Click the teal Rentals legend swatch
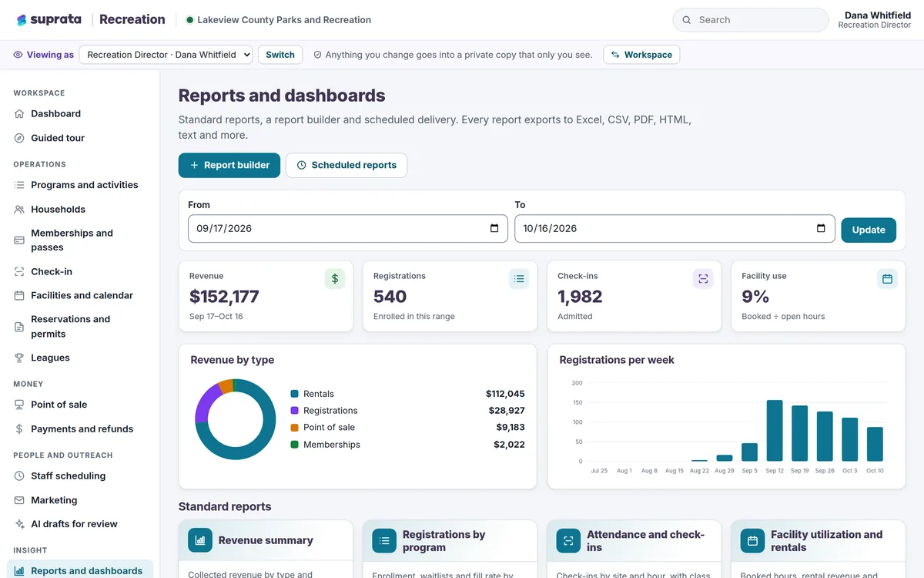Image resolution: width=924 pixels, height=578 pixels. [294, 394]
